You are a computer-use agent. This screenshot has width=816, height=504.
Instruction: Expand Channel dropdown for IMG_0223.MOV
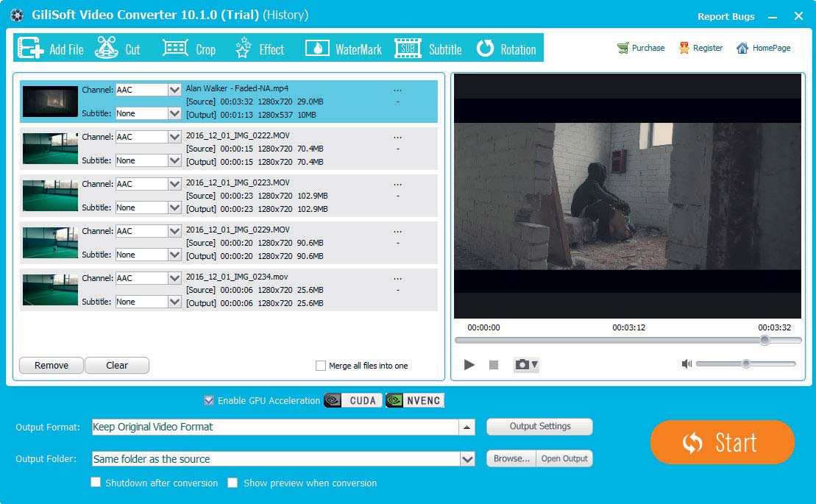tap(174, 184)
